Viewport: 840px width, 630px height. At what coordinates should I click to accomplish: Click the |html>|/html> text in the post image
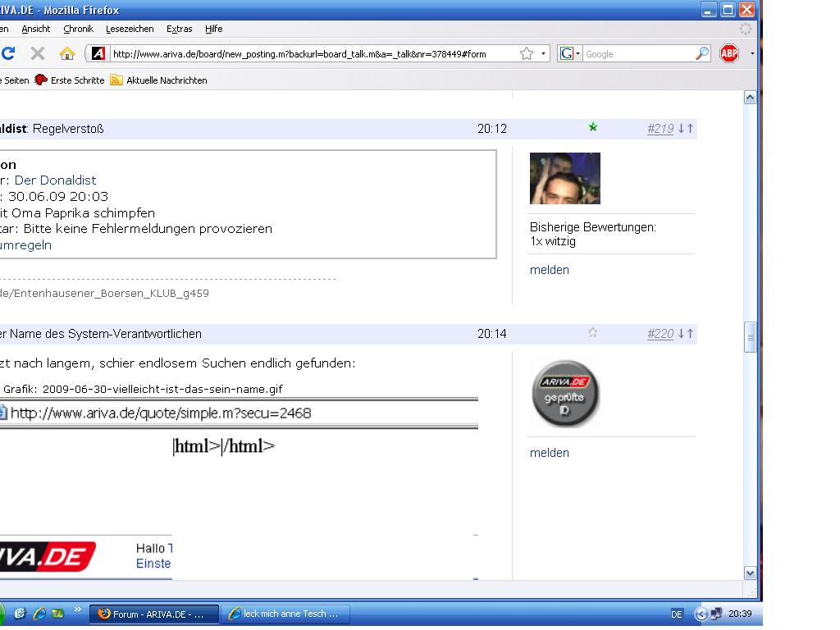pyautogui.click(x=223, y=445)
